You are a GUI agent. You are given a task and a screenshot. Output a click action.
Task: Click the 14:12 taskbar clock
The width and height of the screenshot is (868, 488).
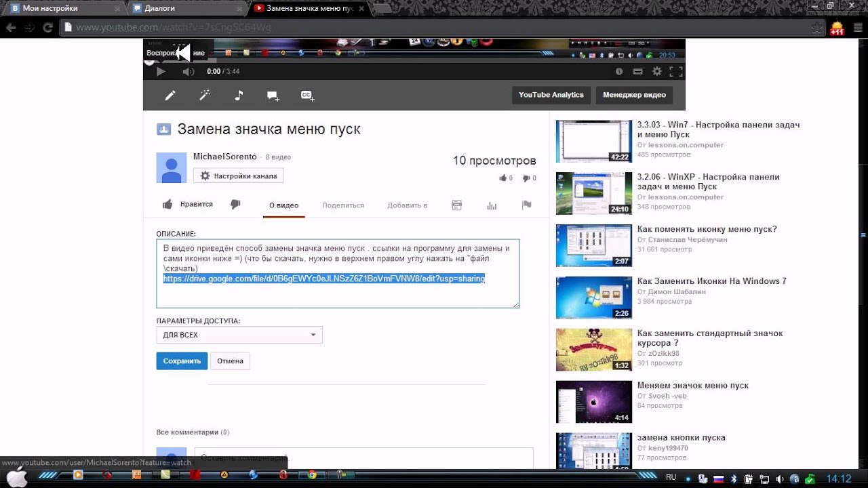click(x=839, y=479)
